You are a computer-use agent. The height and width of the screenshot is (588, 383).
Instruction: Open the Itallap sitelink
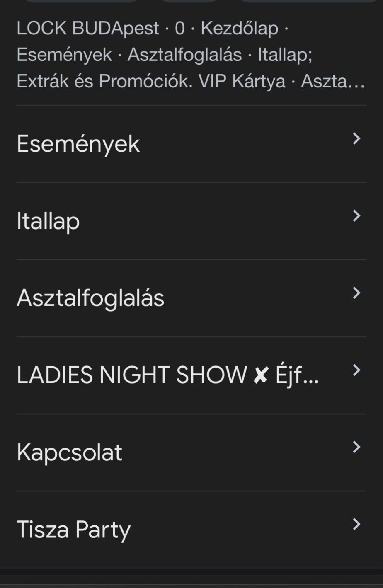point(48,221)
